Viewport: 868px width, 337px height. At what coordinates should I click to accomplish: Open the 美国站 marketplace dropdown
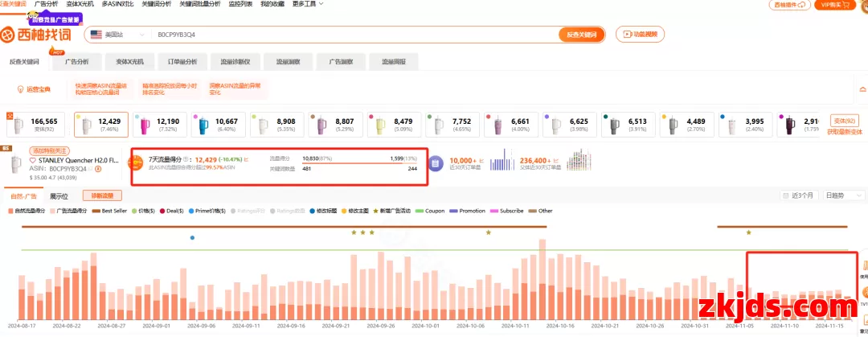(x=117, y=35)
